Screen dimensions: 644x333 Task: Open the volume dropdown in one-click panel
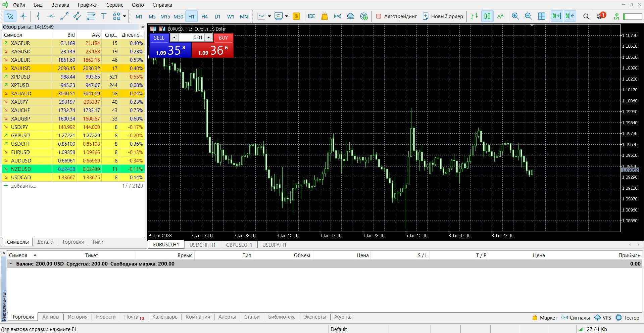(x=174, y=38)
